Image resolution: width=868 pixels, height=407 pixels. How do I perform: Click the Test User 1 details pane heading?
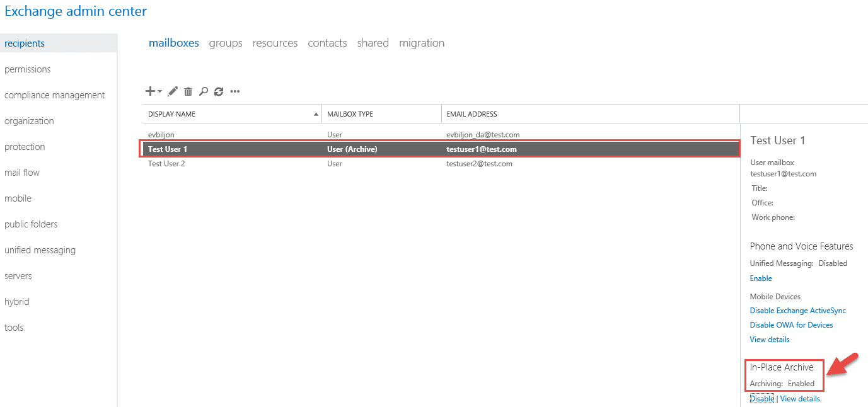[x=778, y=140]
